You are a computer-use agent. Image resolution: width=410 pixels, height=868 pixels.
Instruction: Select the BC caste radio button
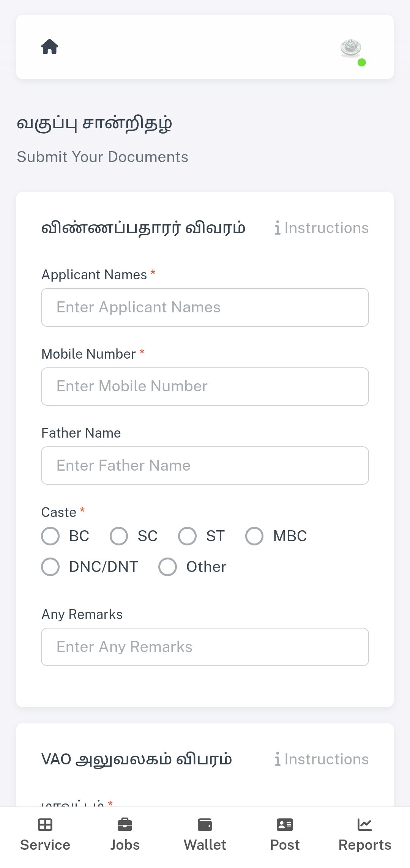point(50,536)
